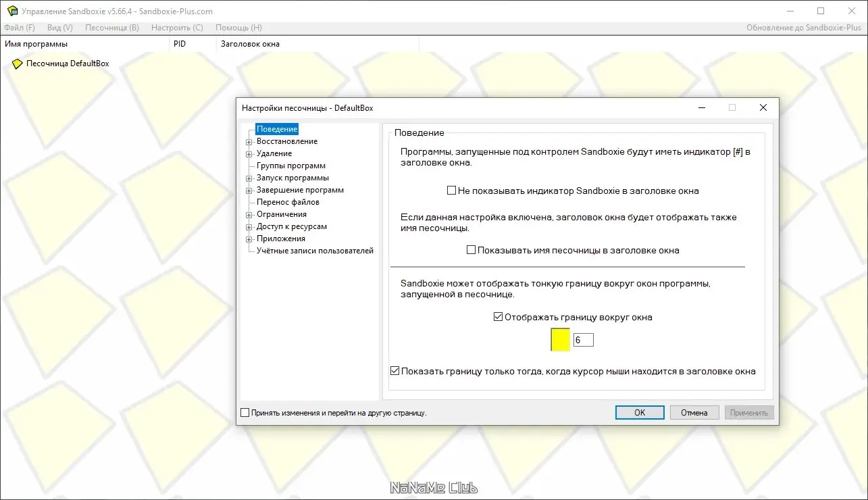Viewport: 868px width, 500px height.
Task: Select Восстановление in the settings tree
Action: (287, 141)
